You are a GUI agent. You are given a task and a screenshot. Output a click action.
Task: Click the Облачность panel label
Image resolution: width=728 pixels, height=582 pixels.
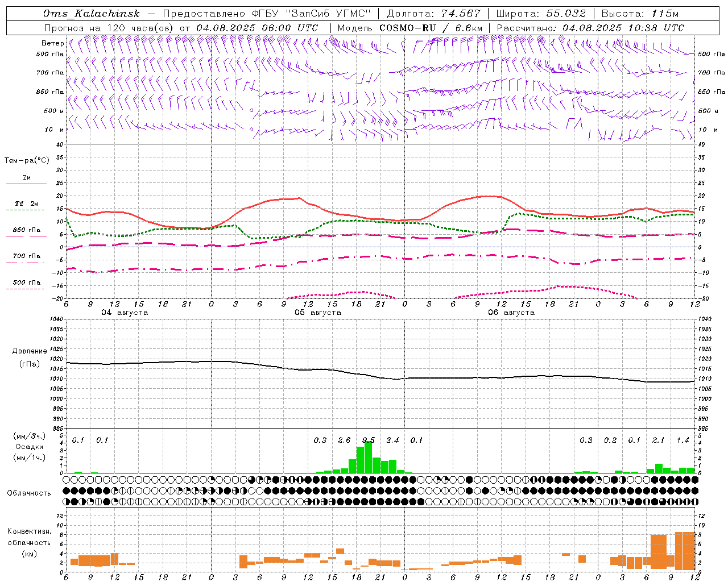tap(29, 493)
